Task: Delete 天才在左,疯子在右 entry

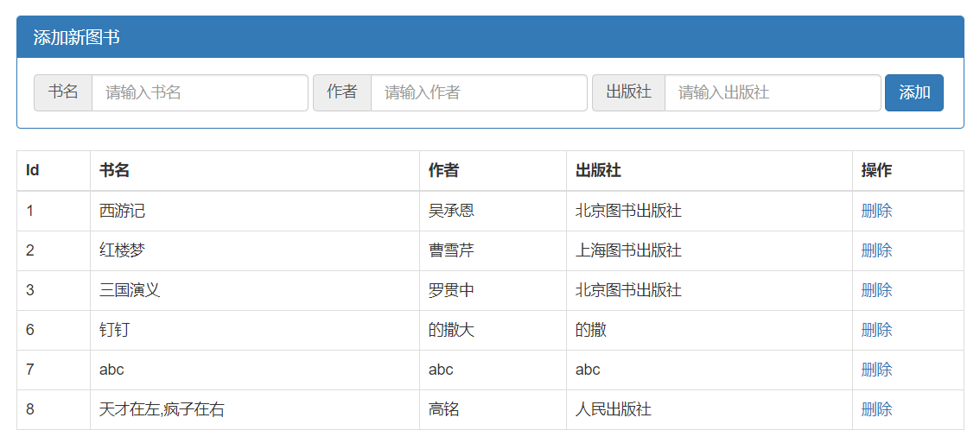Action: pos(876,409)
